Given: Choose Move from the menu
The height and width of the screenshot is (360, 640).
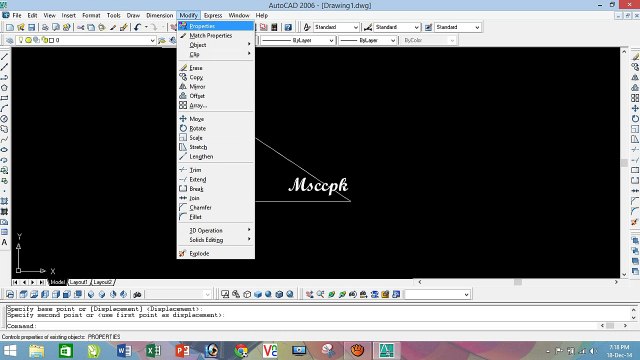Looking at the screenshot, I should tap(216, 119).
